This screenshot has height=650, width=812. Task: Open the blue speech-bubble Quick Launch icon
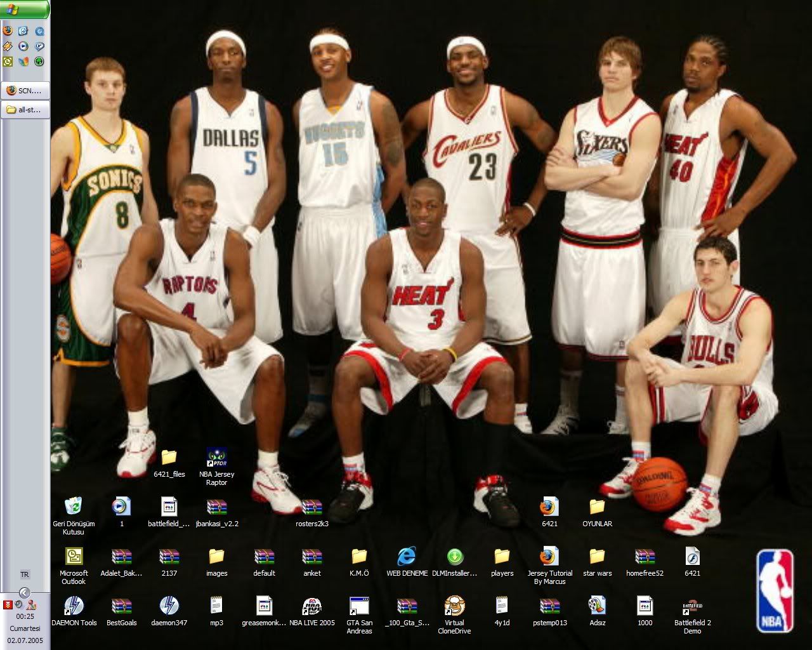tap(39, 46)
